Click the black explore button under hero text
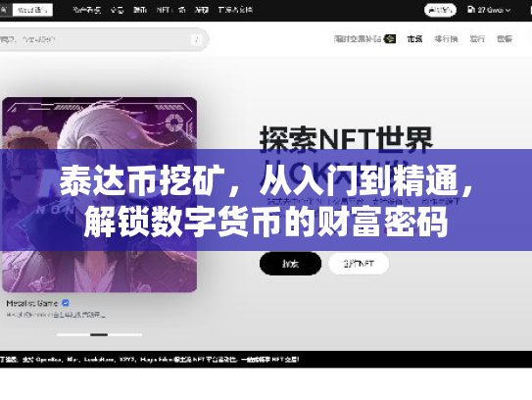532x400 pixels. 290,264
